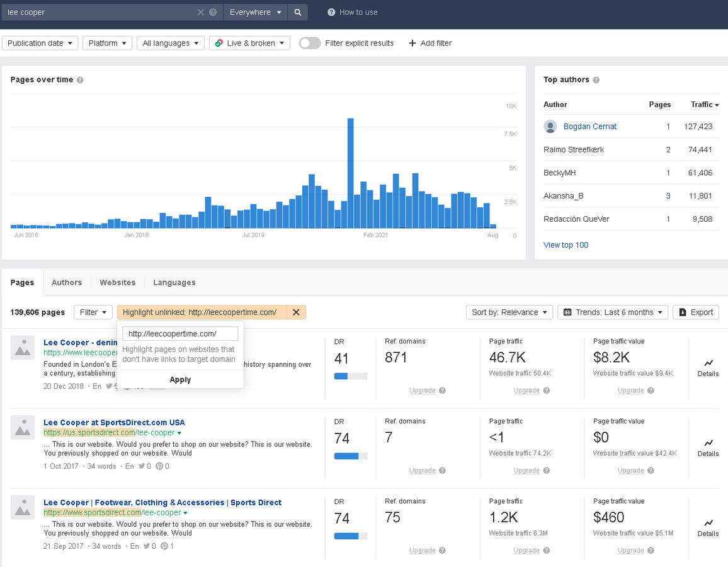The width and height of the screenshot is (728, 567).
Task: Click Twitter share count on SportsDirect.com USA result
Action: point(144,466)
